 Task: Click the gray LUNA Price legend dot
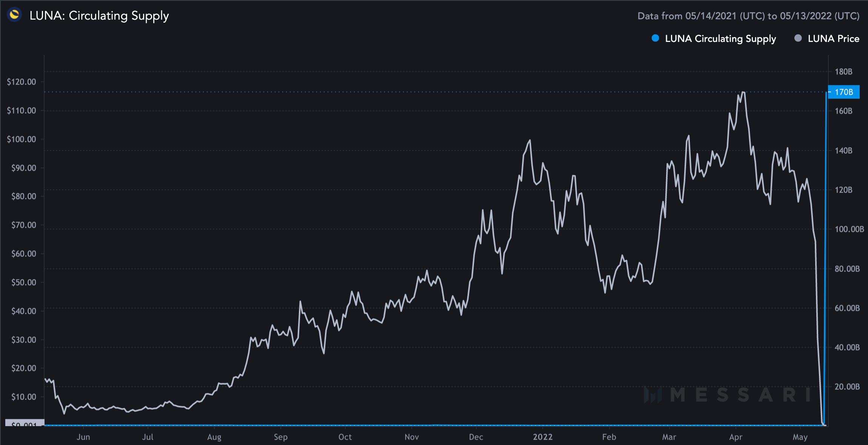pyautogui.click(x=798, y=38)
